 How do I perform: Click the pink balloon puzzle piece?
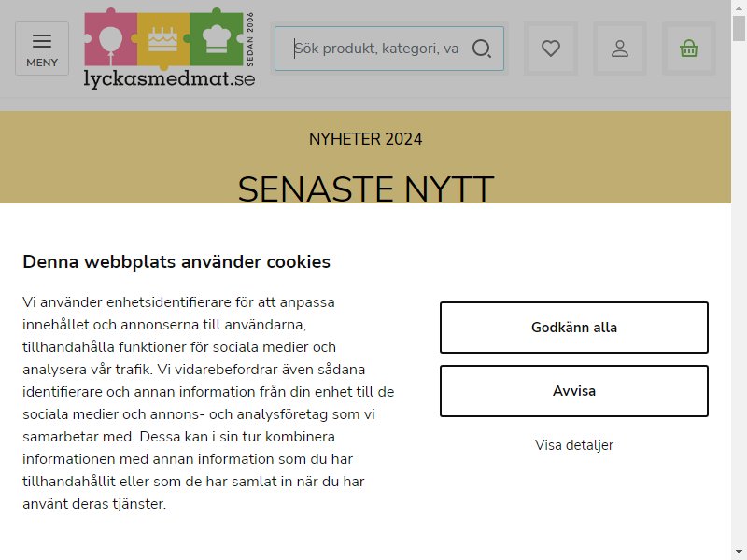(110, 39)
